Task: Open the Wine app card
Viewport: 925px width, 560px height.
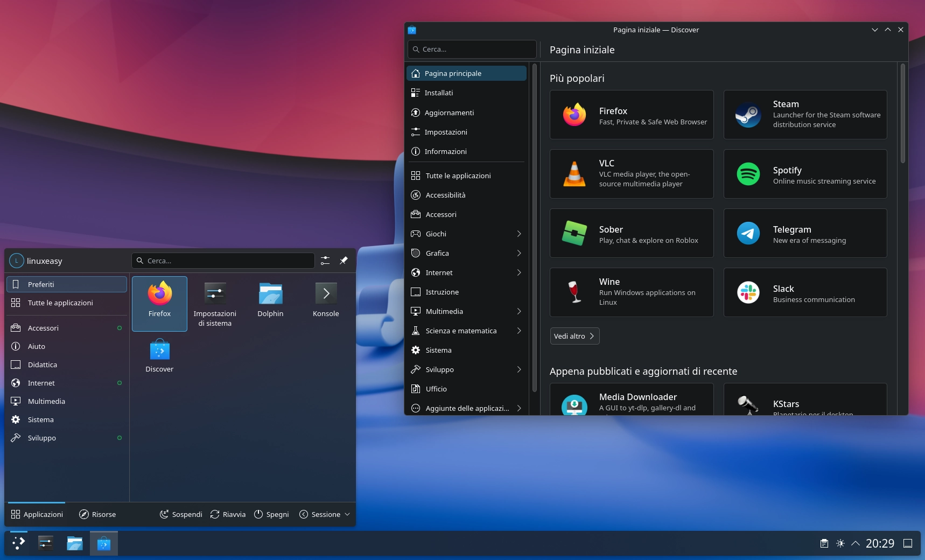Action: point(632,292)
